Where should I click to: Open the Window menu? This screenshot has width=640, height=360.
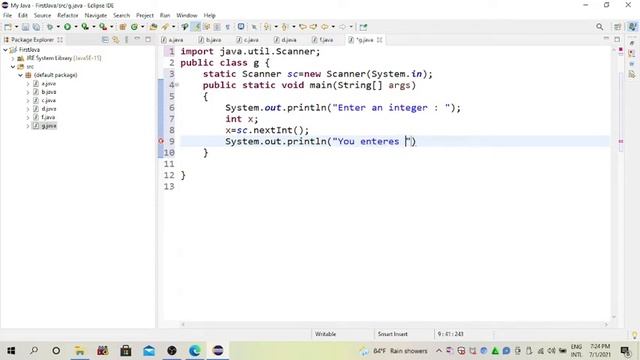tap(187, 15)
